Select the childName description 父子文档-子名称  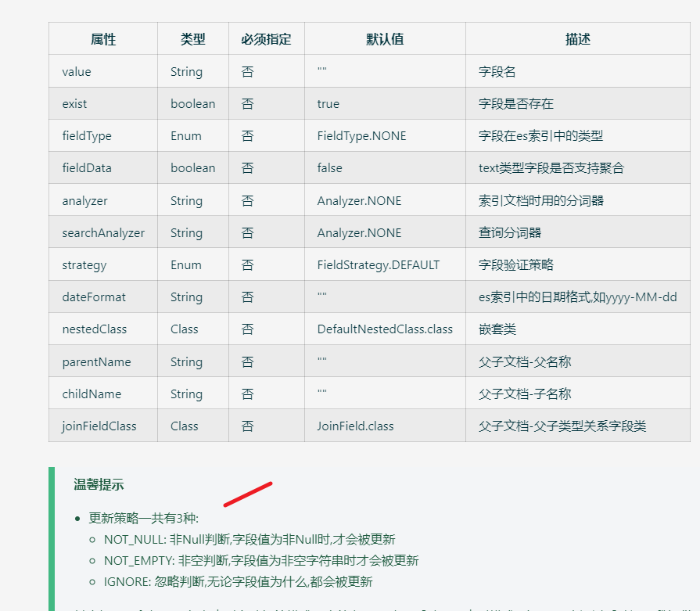tap(515, 394)
